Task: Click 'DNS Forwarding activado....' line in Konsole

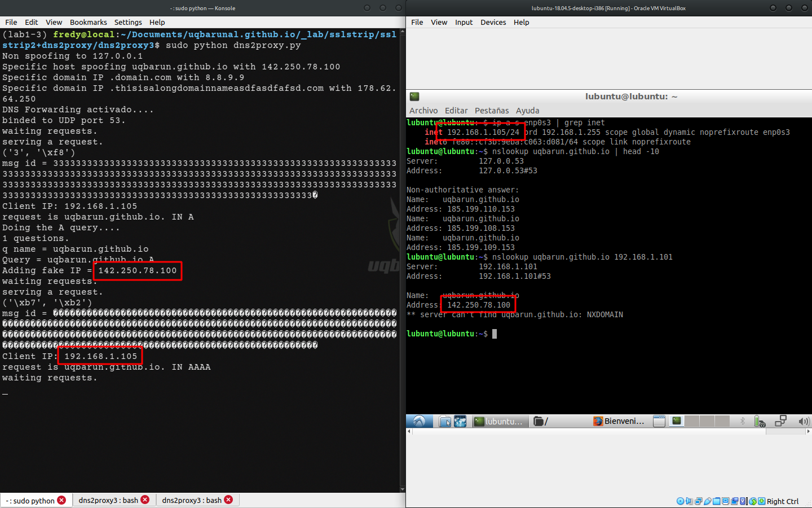Action: (78, 110)
